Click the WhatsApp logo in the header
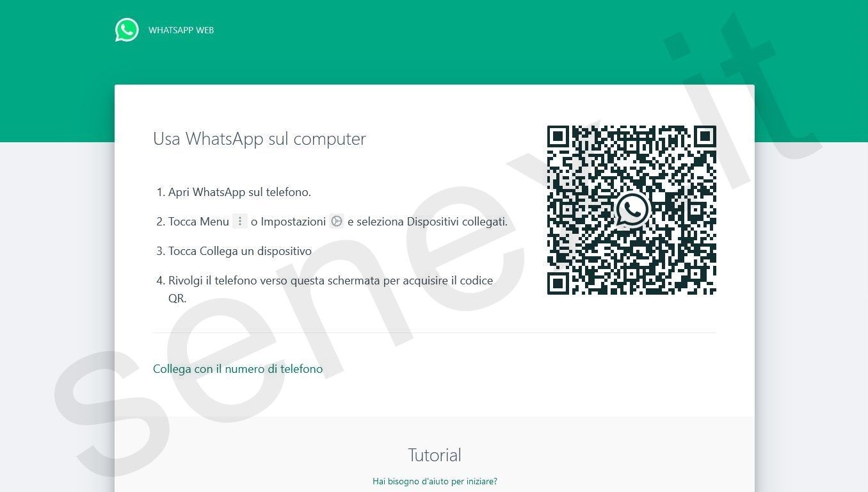868x492 pixels. click(x=127, y=30)
